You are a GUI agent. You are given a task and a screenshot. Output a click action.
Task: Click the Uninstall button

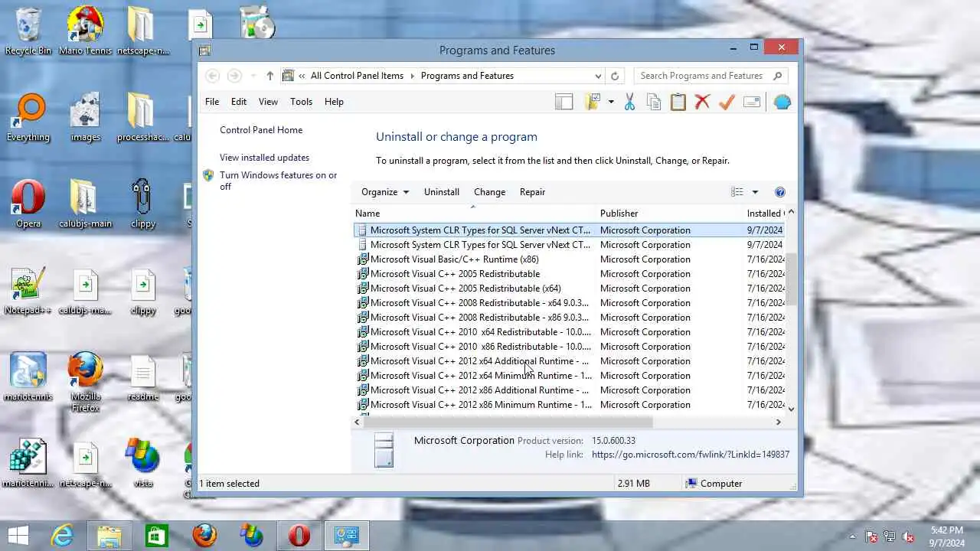tap(442, 192)
